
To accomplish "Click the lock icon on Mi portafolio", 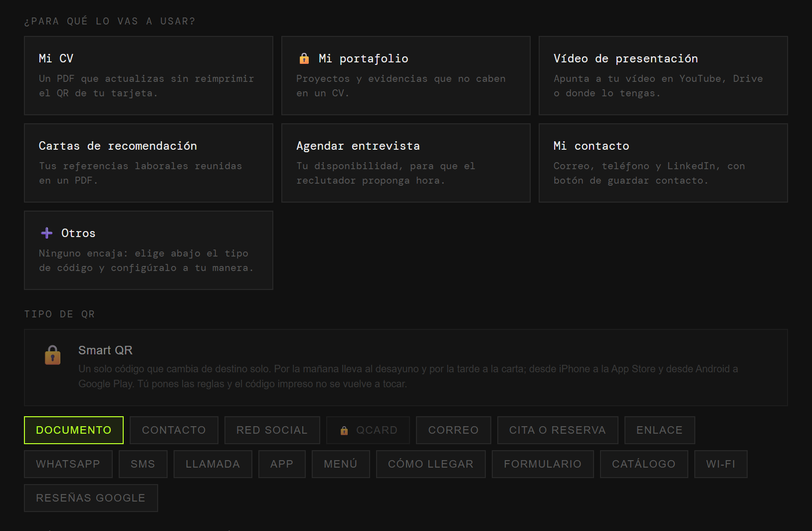I will (304, 59).
